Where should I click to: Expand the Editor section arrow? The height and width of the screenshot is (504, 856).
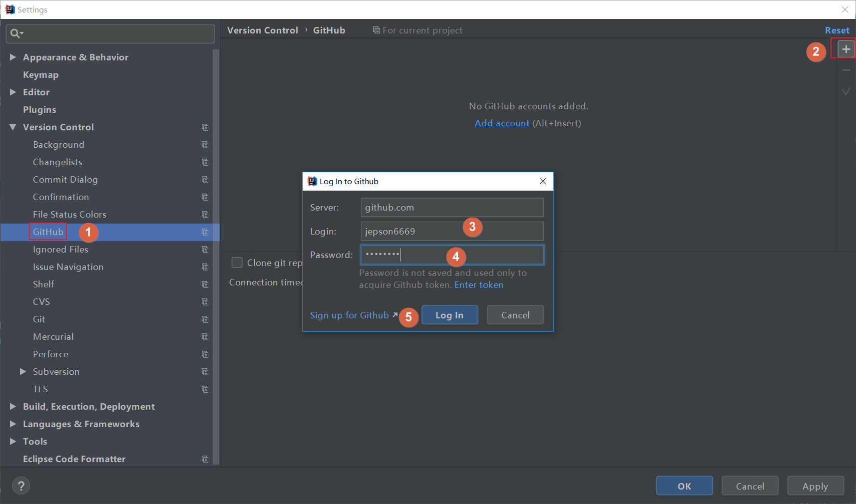13,92
